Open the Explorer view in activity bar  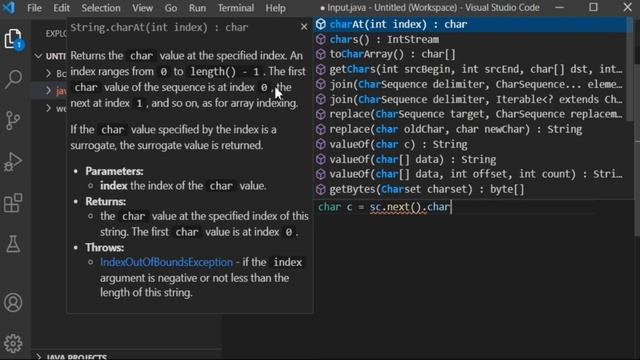click(x=13, y=39)
